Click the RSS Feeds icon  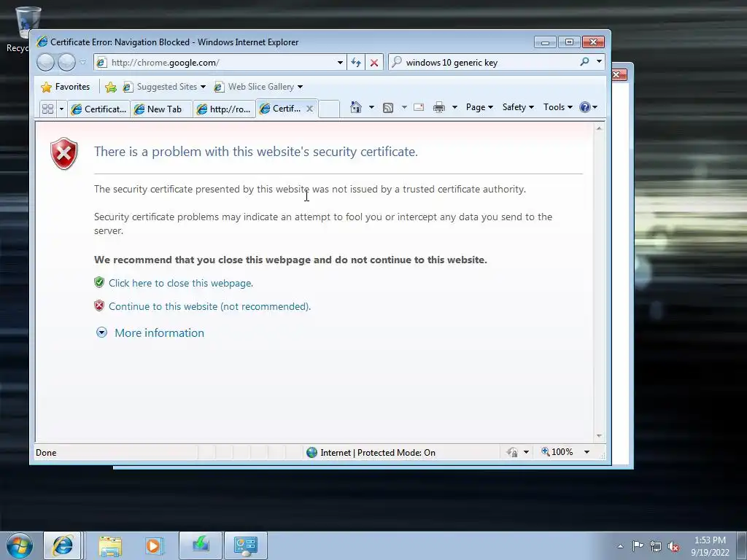(x=388, y=108)
